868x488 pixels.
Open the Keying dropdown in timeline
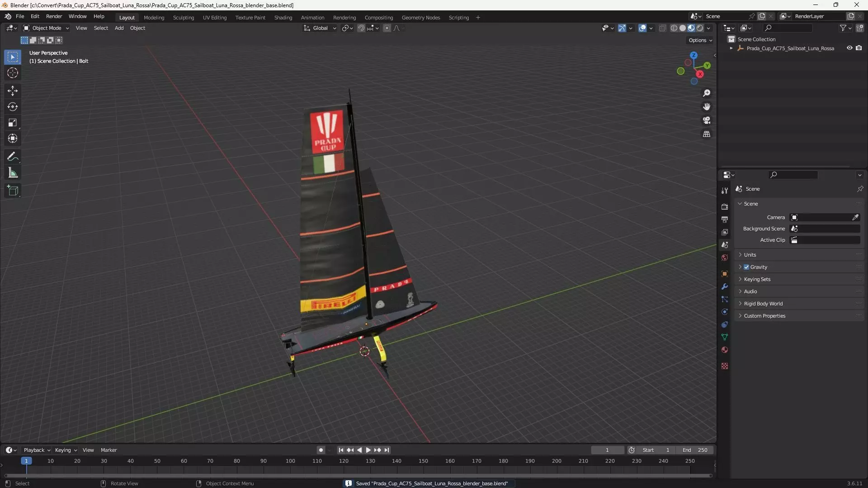[x=66, y=450]
